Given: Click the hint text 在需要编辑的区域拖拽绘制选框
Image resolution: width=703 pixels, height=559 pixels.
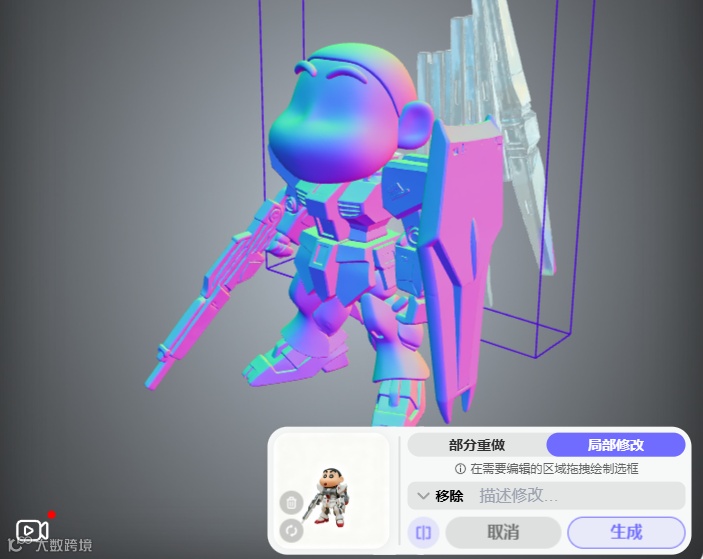Looking at the screenshot, I should (x=554, y=469).
